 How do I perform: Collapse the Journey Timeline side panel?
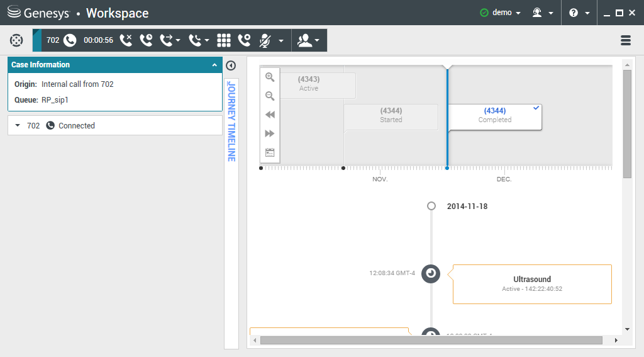(x=231, y=65)
